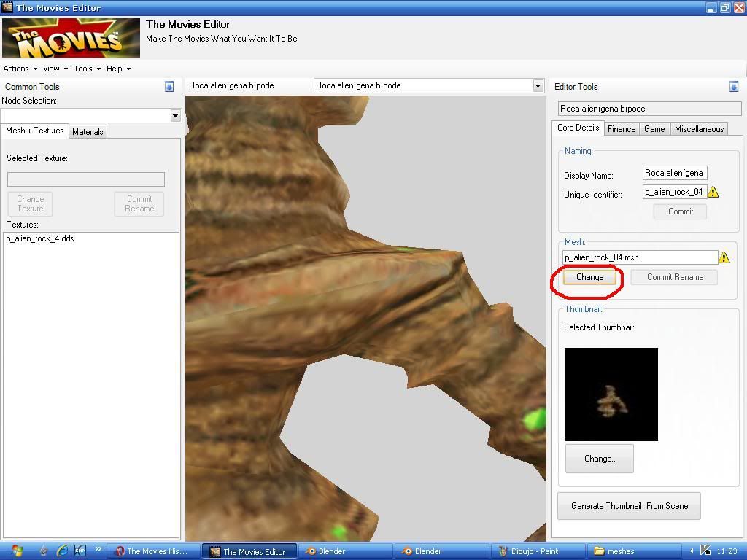This screenshot has width=747, height=560.
Task: Open the View menu
Action: (x=55, y=69)
